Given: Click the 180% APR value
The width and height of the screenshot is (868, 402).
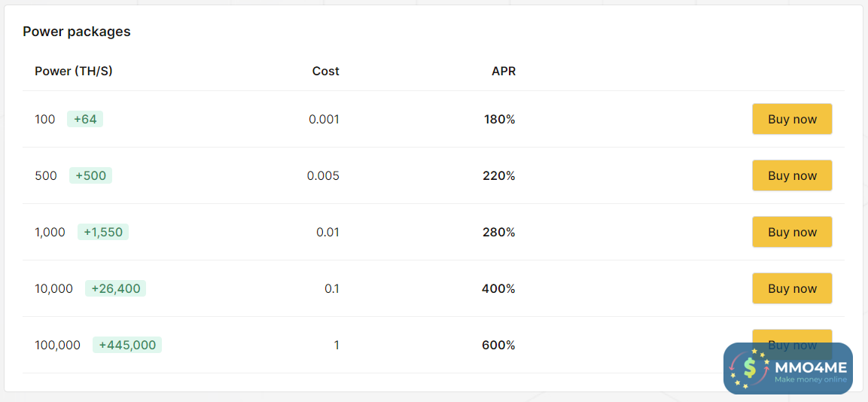Looking at the screenshot, I should (x=499, y=119).
